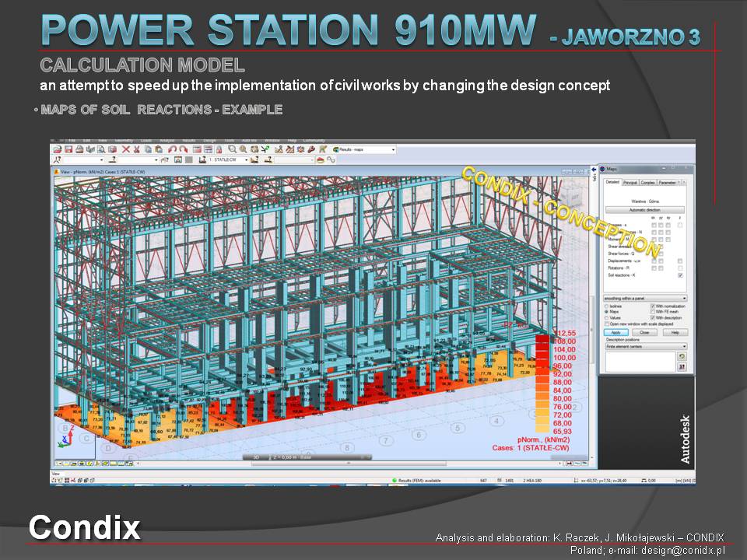
Task: Click the red hard-hat icon in second toolbar
Action: tap(320, 160)
